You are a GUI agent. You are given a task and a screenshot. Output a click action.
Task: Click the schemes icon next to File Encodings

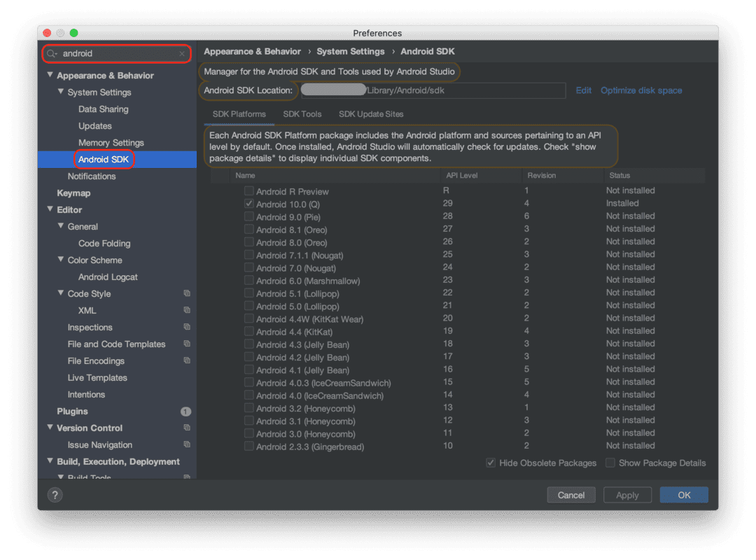185,360
